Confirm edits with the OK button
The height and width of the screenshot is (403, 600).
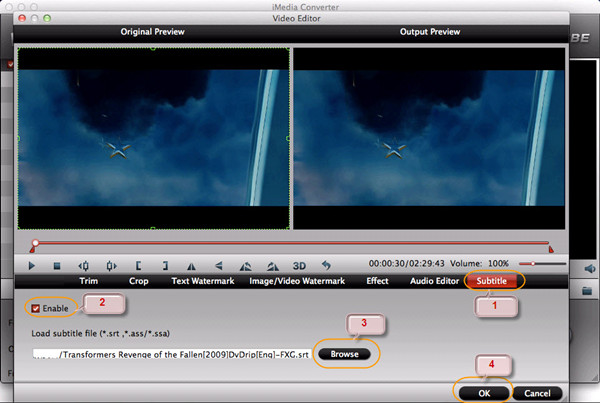[x=484, y=393]
